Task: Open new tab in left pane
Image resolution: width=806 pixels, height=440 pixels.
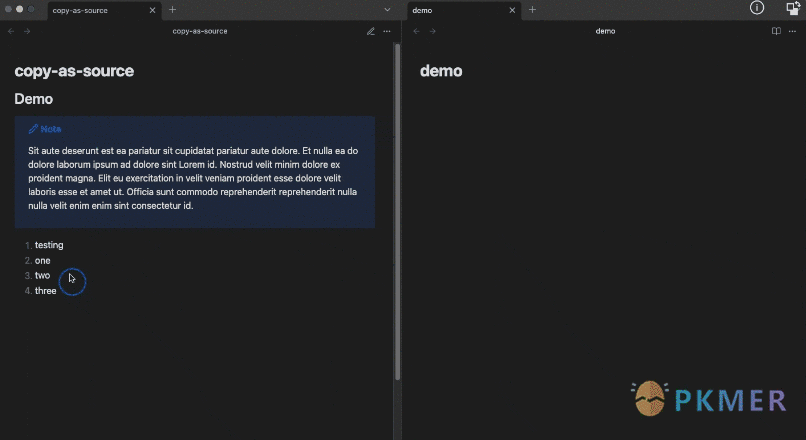Action: (172, 10)
